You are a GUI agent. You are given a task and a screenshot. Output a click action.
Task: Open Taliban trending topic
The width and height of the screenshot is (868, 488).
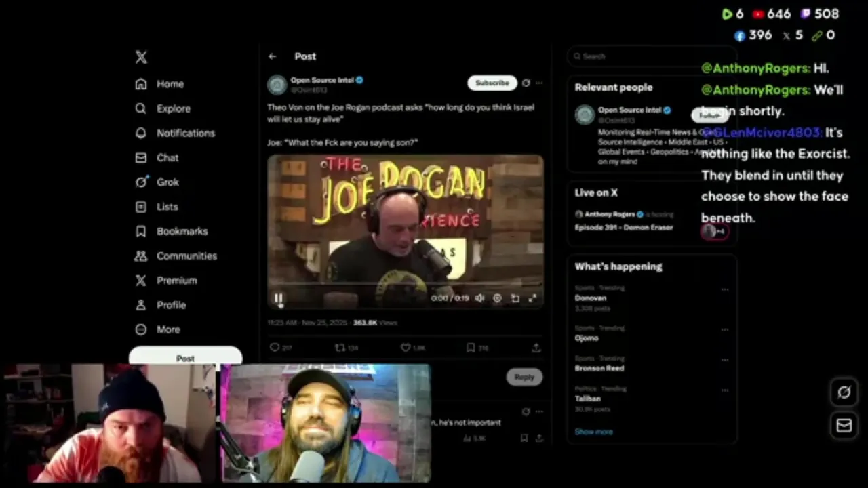pyautogui.click(x=588, y=399)
